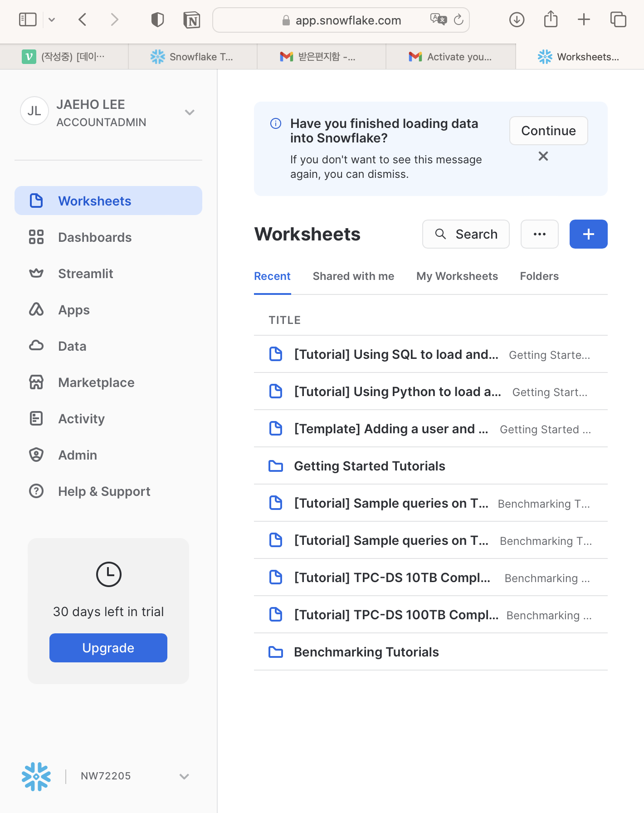
Task: Show the tab overview icon
Action: click(x=618, y=20)
